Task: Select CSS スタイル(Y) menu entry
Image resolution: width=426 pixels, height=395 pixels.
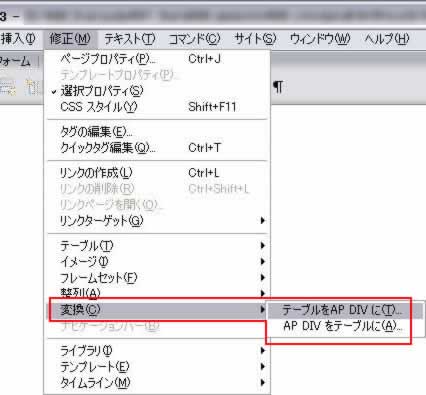Action: 157,107
